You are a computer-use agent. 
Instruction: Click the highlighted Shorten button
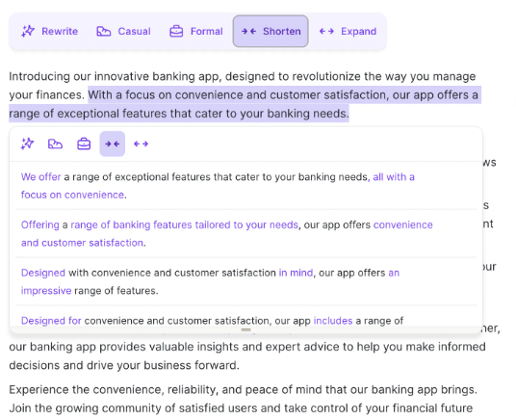[271, 31]
